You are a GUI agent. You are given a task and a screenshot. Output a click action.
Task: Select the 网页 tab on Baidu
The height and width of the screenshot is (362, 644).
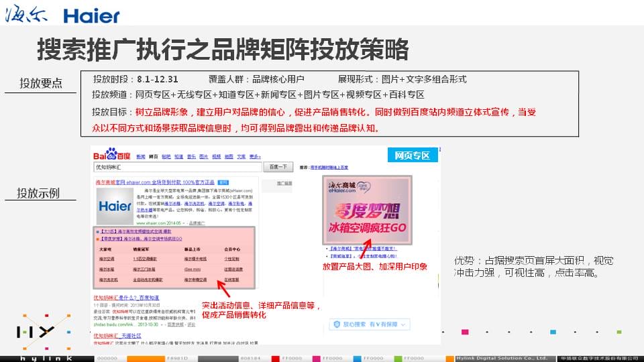pyautogui.click(x=153, y=156)
